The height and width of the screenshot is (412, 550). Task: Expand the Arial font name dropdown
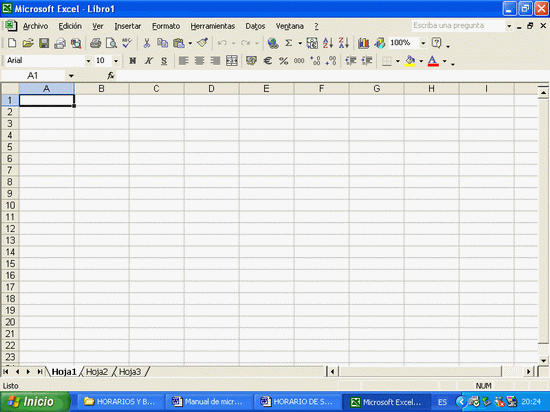tap(88, 61)
